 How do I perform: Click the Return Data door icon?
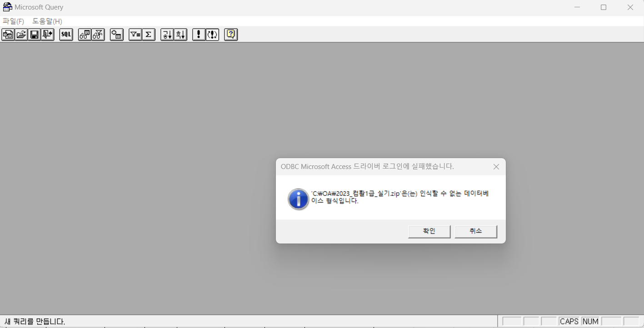48,35
